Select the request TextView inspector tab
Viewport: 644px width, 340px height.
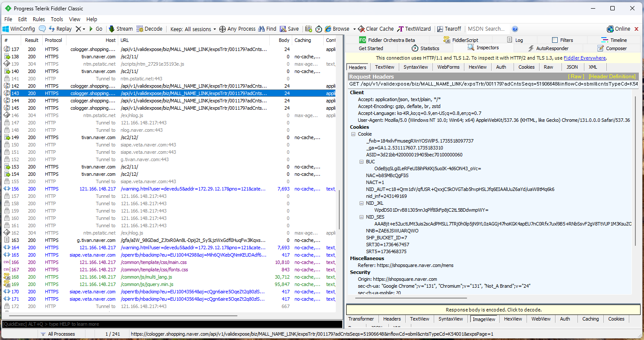385,67
